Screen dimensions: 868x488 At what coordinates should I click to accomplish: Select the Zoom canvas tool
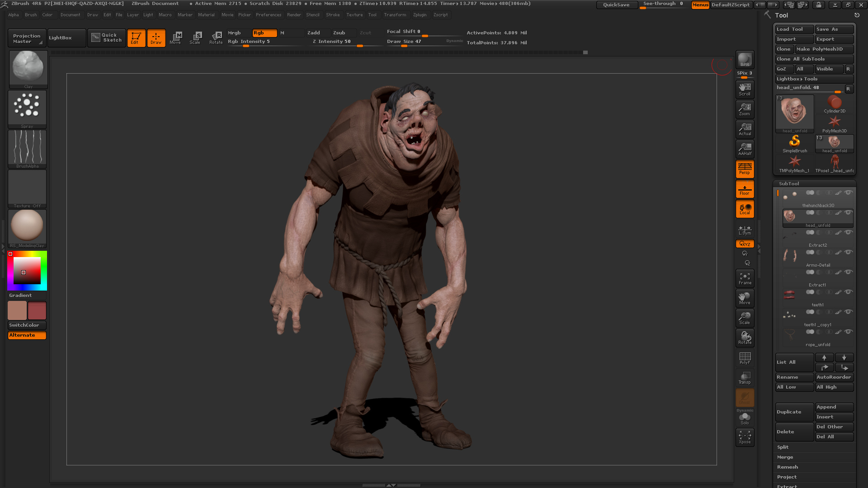(745, 109)
